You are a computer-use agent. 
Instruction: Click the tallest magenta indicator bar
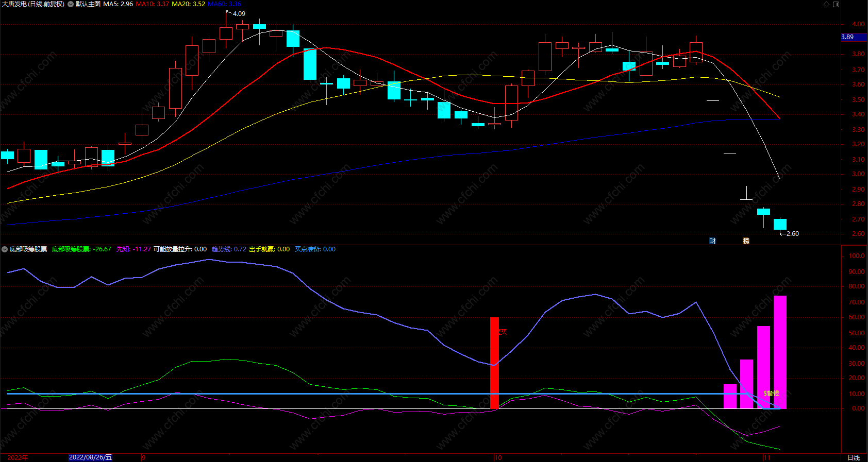[780, 352]
